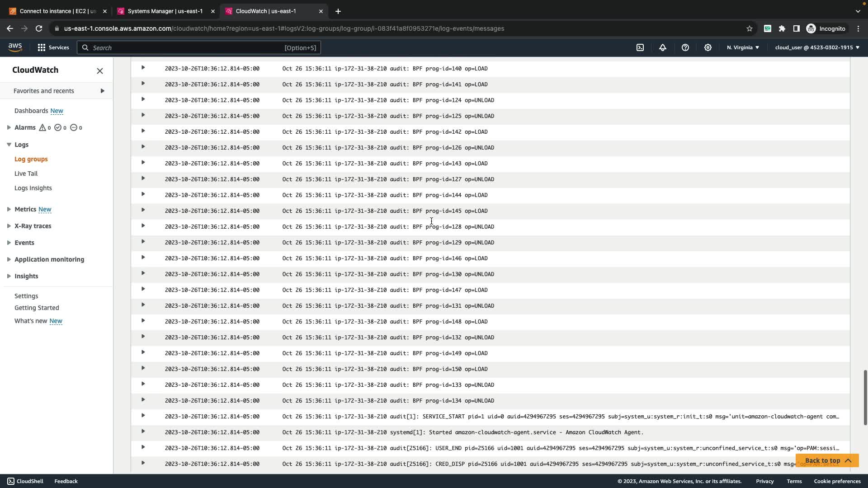Screen dimensions: 868x488
Task: Expand the Alarms section in sidebar
Action: tap(9, 127)
